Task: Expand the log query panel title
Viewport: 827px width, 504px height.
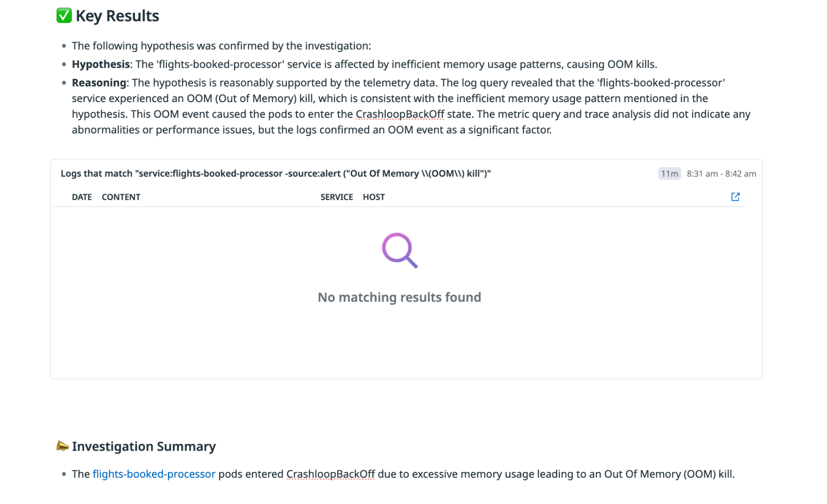Action: click(x=276, y=173)
